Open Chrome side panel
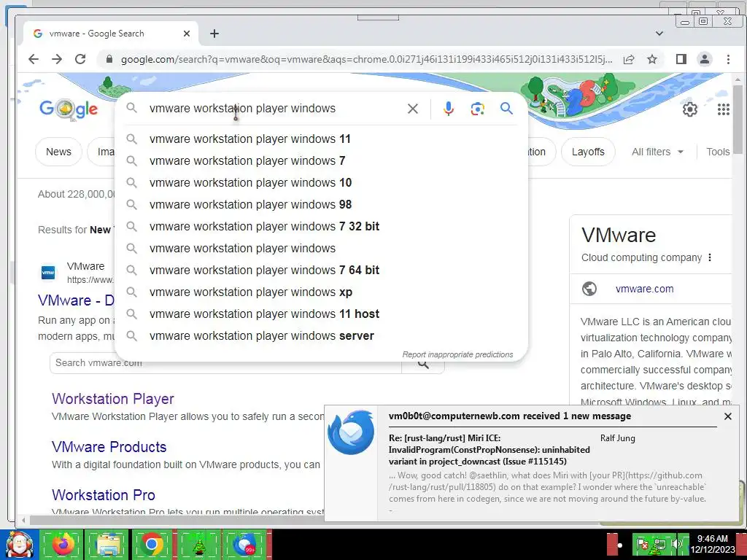The height and width of the screenshot is (560, 747). click(681, 59)
